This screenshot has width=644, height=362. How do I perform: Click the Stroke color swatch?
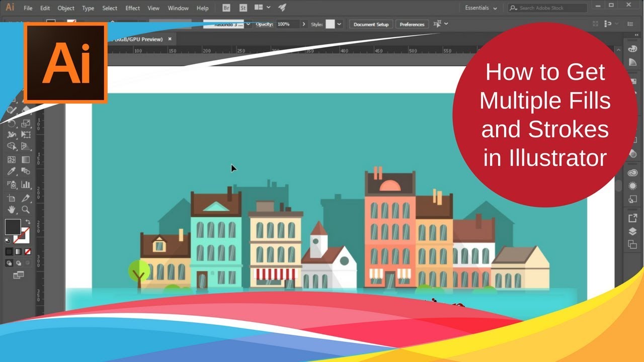tap(22, 235)
